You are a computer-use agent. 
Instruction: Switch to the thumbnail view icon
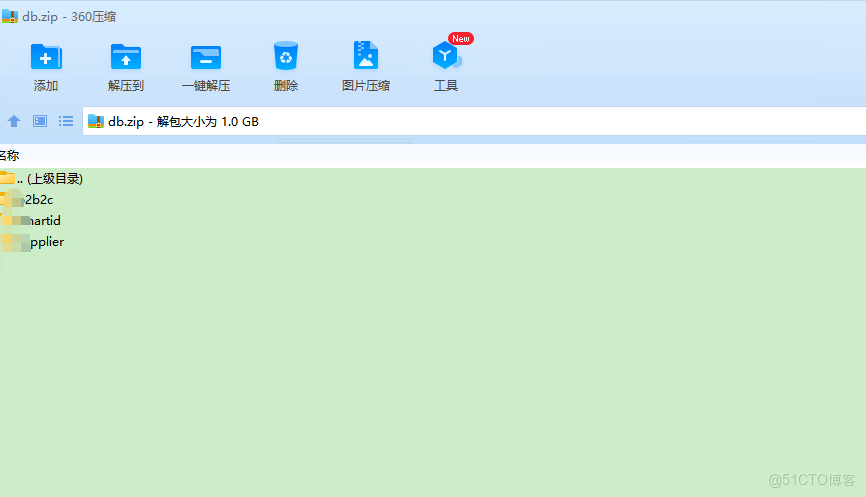coord(40,121)
